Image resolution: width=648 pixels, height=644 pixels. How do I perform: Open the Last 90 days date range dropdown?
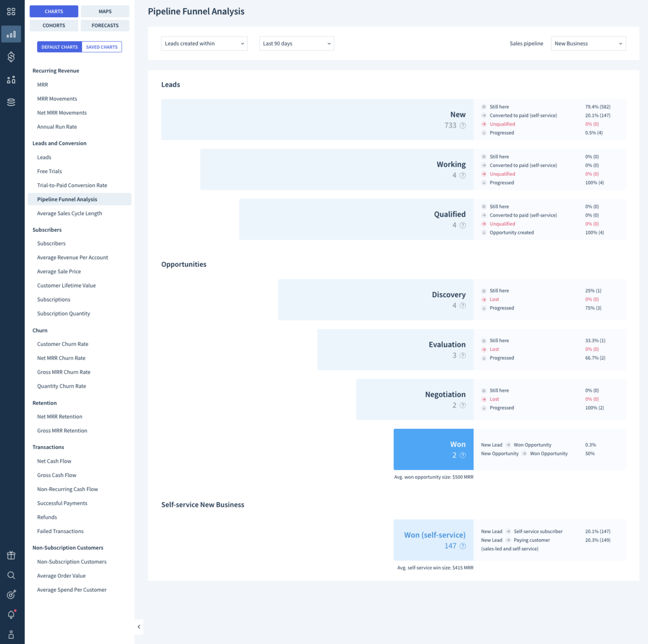click(x=296, y=44)
